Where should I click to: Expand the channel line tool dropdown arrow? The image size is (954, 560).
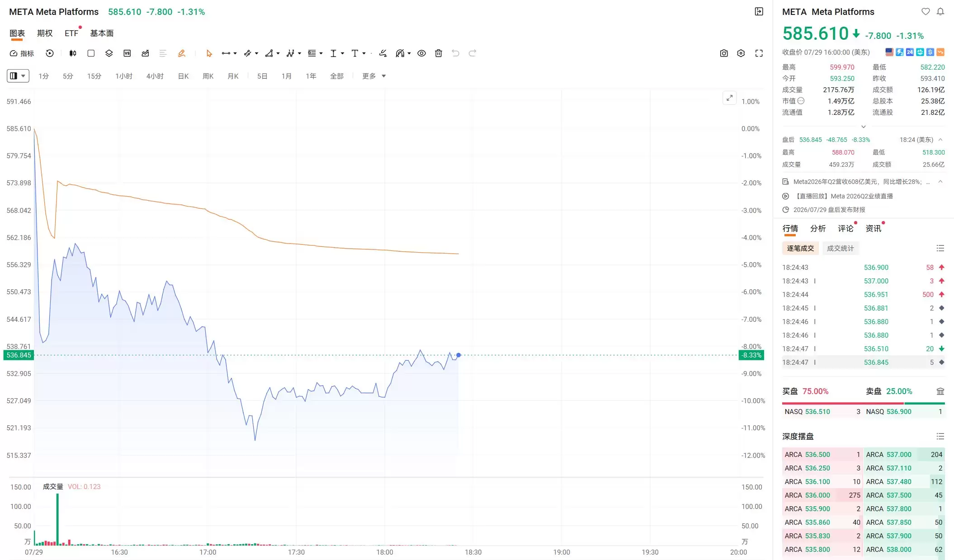(x=256, y=53)
